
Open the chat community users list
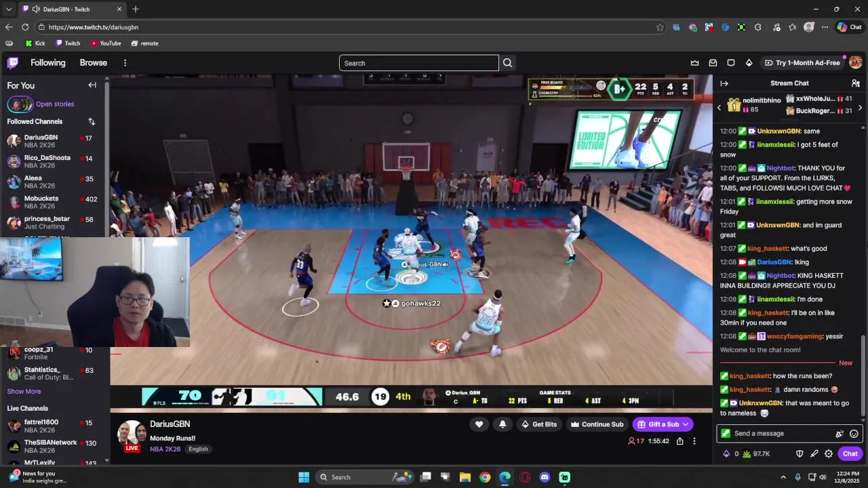click(x=856, y=83)
